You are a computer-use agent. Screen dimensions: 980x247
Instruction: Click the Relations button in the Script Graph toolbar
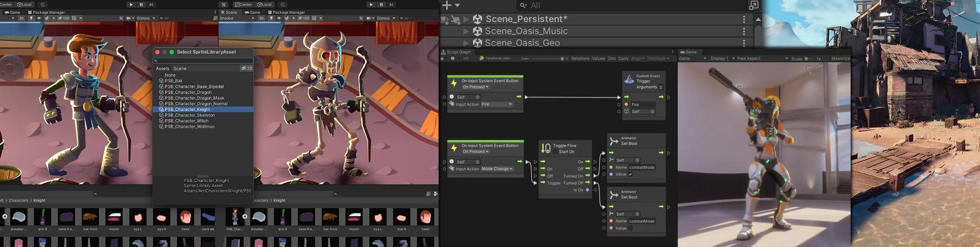[x=580, y=58]
